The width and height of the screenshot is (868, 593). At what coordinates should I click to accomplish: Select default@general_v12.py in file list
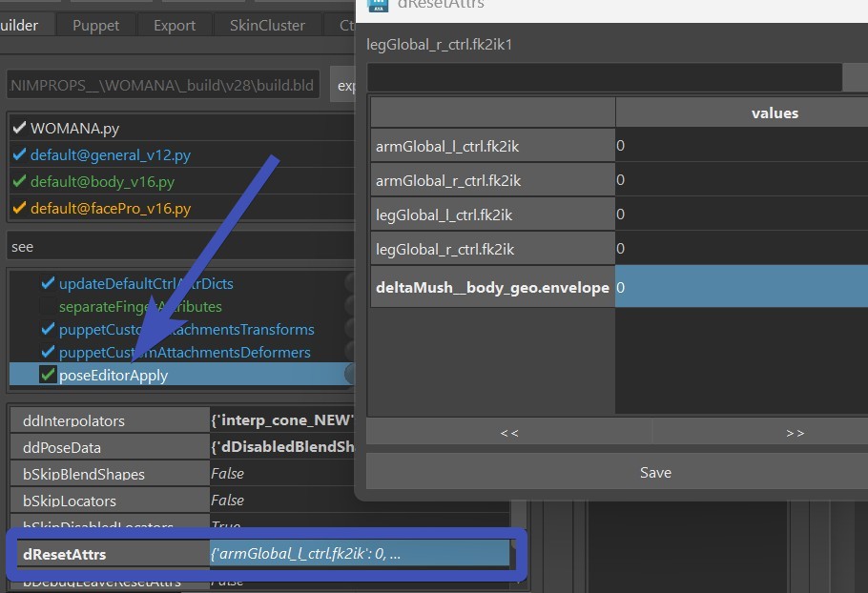pyautogui.click(x=181, y=154)
